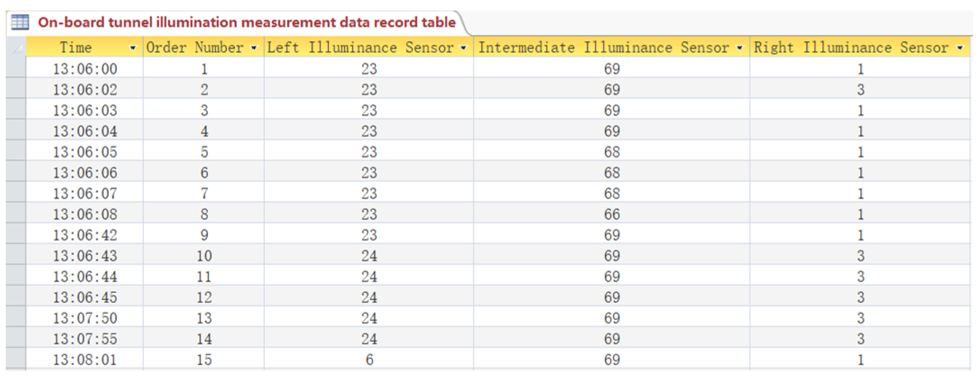Select the row header for 13:06:00
The image size is (980, 378).
point(16,69)
